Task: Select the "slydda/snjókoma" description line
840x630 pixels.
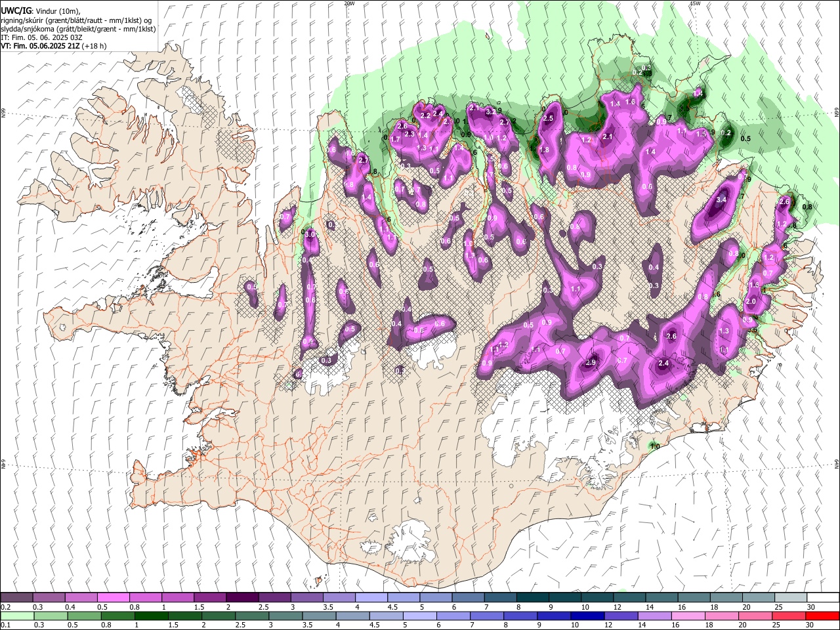Action: click(x=78, y=29)
